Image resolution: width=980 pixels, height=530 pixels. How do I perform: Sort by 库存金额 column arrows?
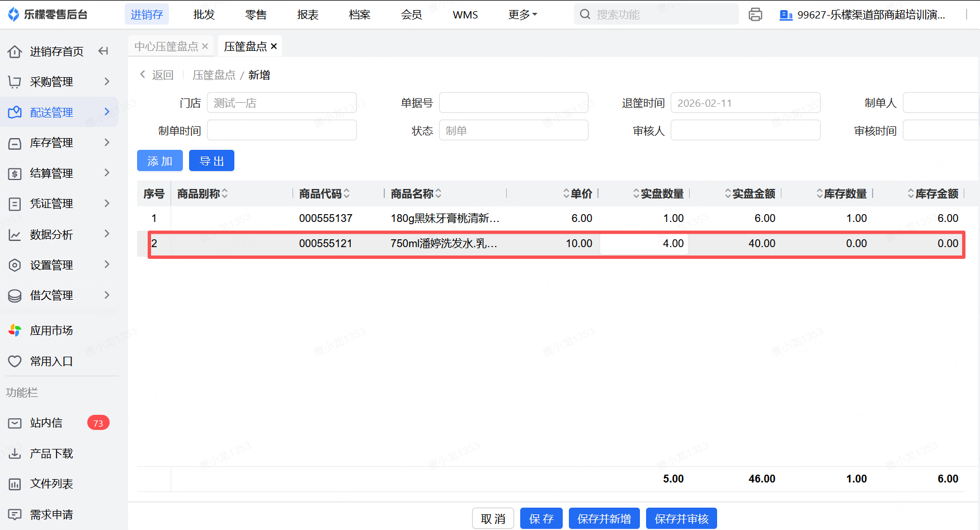point(911,193)
